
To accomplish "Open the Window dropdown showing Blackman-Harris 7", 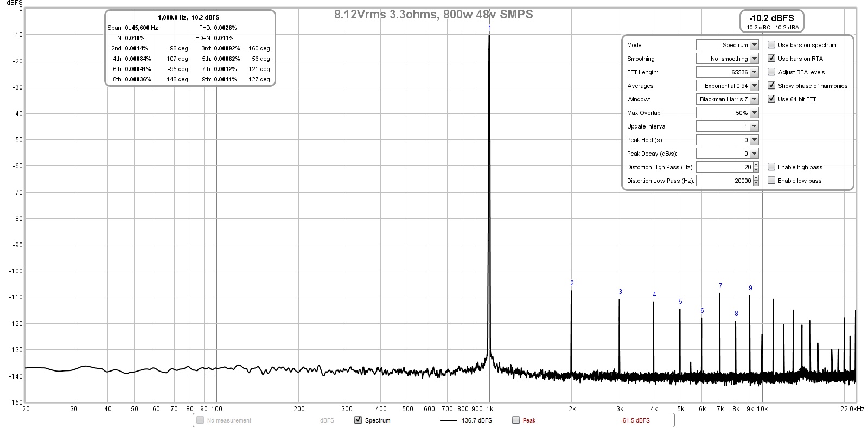I will click(x=727, y=99).
